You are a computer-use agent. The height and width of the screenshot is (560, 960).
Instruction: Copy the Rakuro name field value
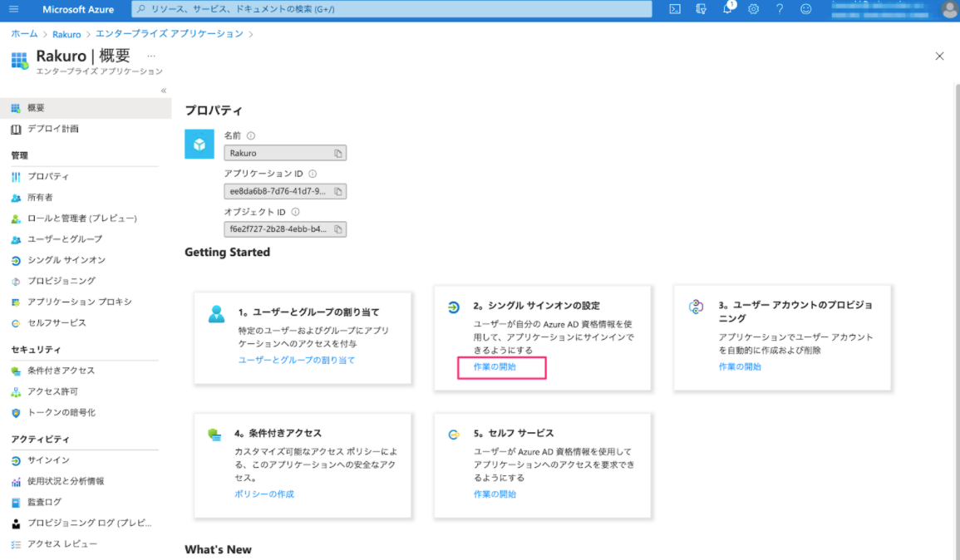point(338,153)
